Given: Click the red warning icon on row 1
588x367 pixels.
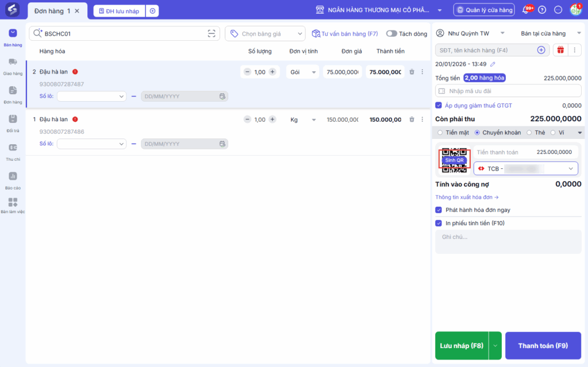Looking at the screenshot, I should pos(75,119).
